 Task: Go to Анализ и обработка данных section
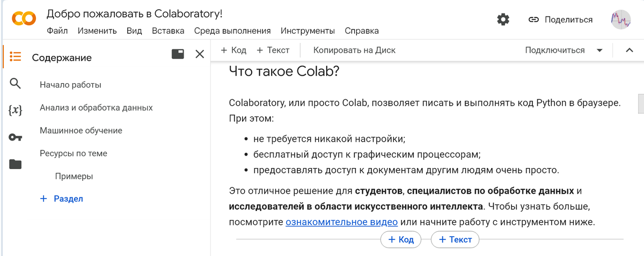96,108
